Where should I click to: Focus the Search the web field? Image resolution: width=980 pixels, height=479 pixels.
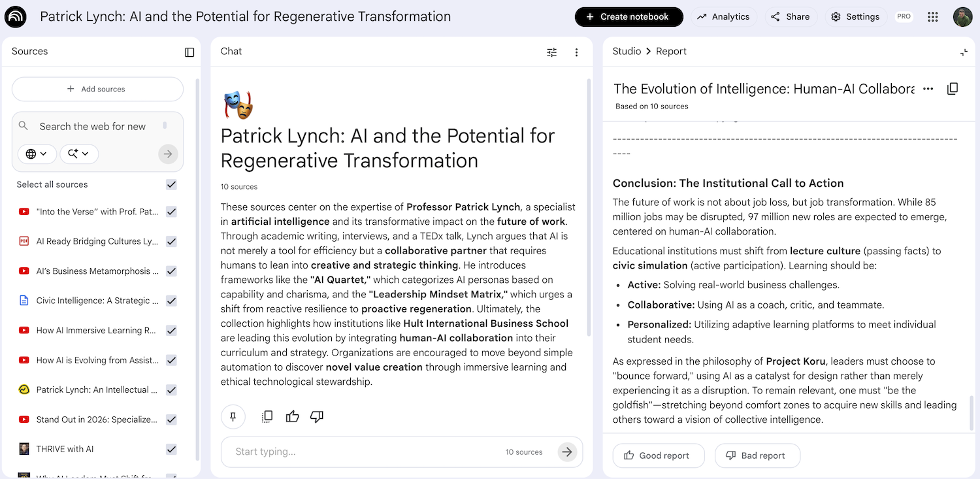pos(93,127)
